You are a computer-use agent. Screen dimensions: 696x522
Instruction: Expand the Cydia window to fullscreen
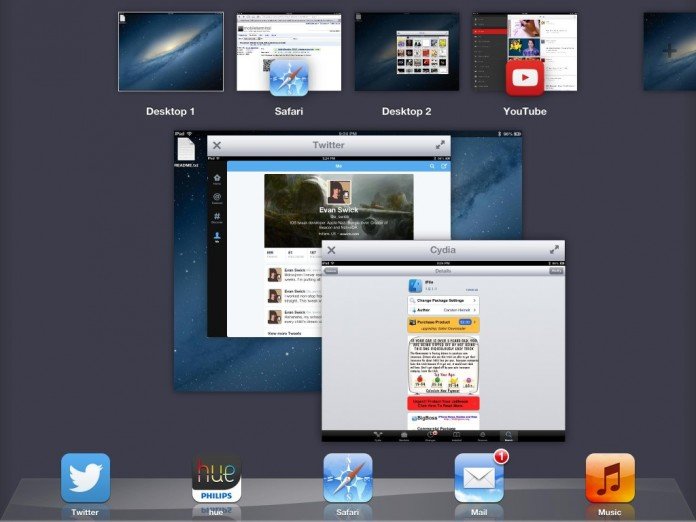(x=554, y=250)
